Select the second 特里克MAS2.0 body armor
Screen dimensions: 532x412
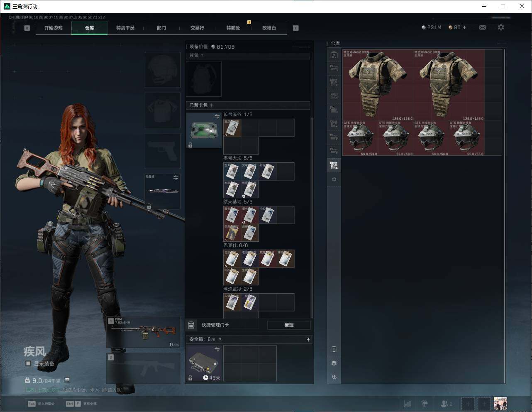[449, 85]
